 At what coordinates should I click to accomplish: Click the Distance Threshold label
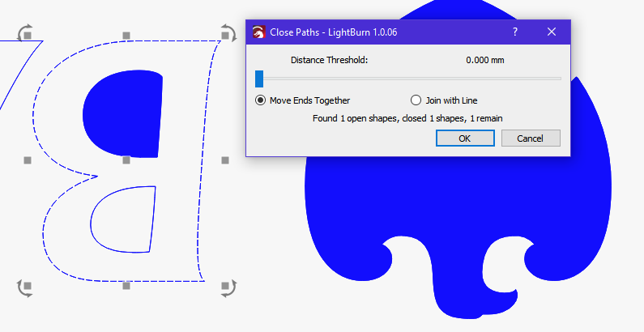[330, 60]
